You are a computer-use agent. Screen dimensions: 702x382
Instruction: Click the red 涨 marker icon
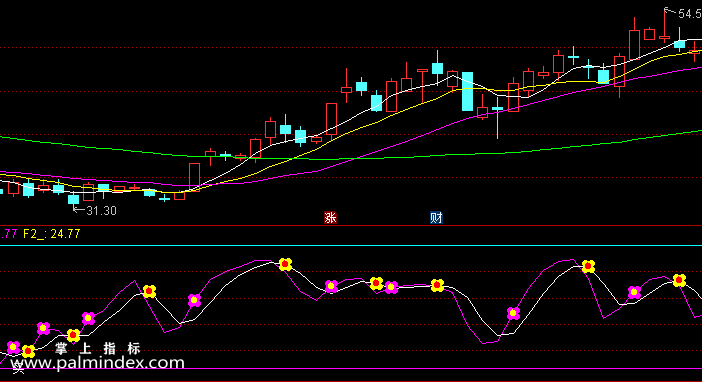(330, 218)
